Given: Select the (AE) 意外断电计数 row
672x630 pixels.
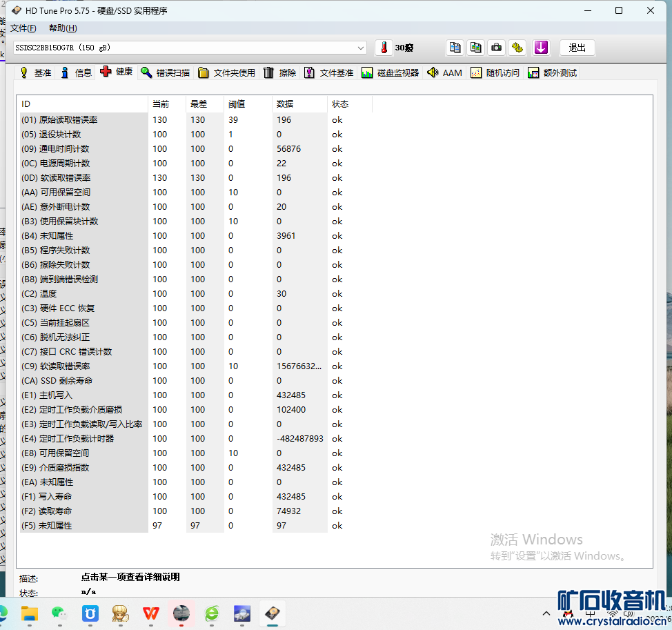Looking at the screenshot, I should (x=196, y=207).
